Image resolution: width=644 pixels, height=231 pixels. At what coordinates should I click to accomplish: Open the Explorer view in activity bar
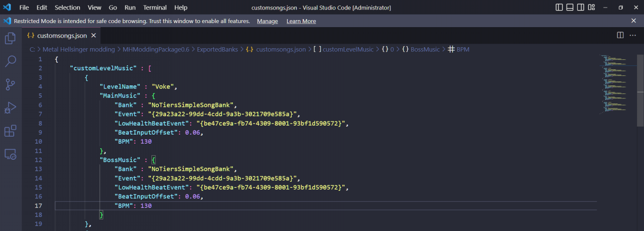tap(10, 38)
